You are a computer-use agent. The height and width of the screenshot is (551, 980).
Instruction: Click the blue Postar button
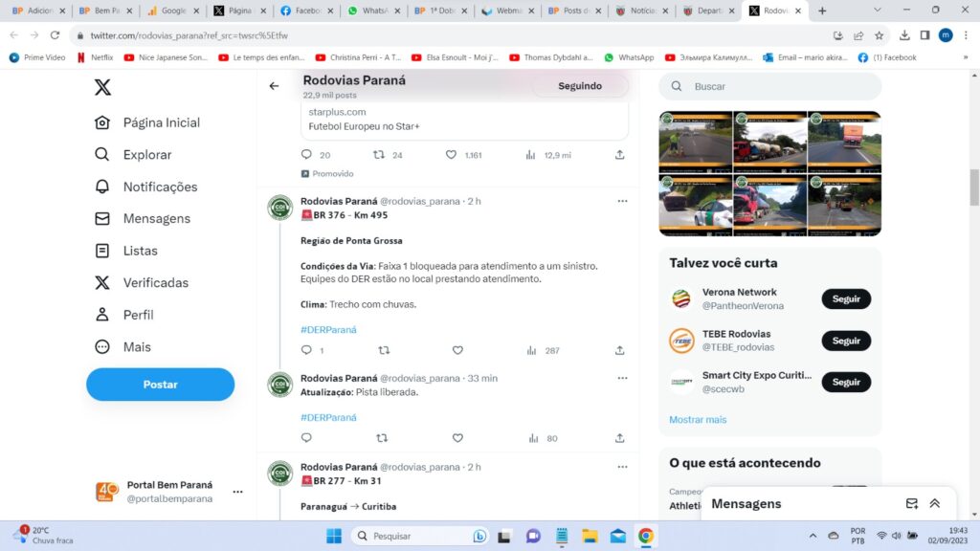click(160, 385)
